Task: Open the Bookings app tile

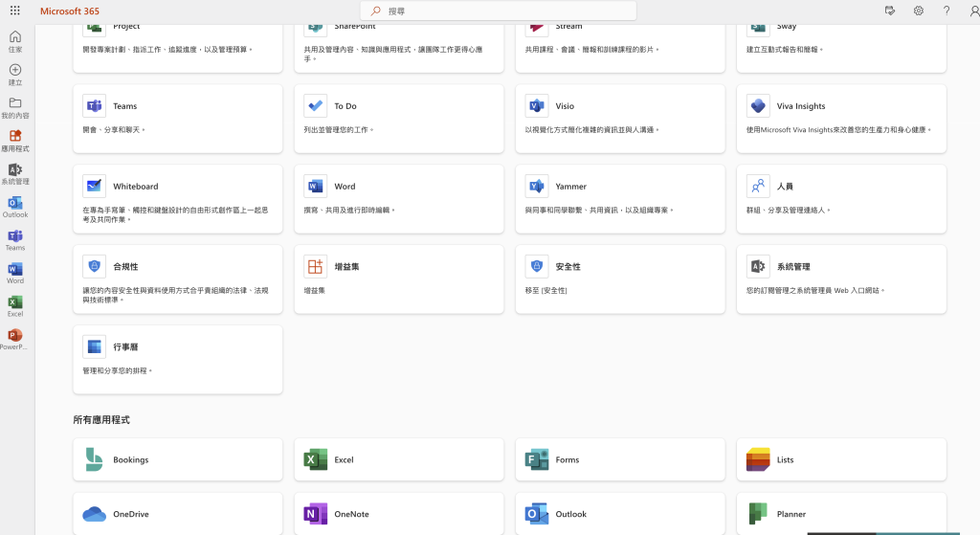Action: click(177, 459)
